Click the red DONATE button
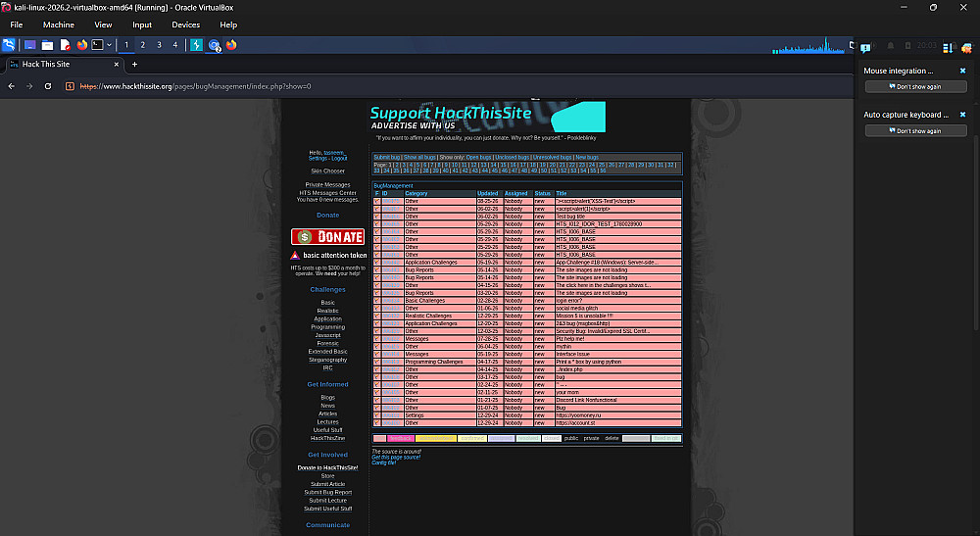The image size is (980, 536). click(328, 237)
